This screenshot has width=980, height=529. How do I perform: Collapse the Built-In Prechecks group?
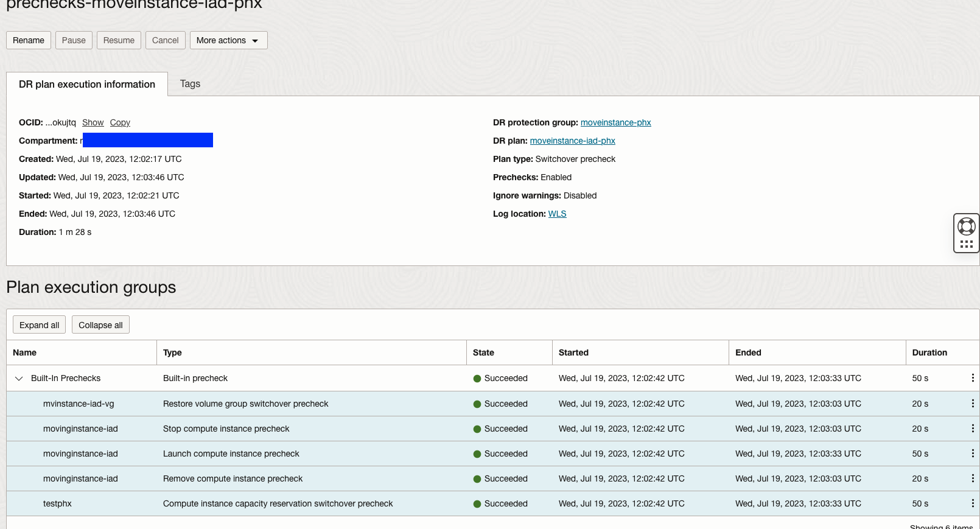click(19, 379)
